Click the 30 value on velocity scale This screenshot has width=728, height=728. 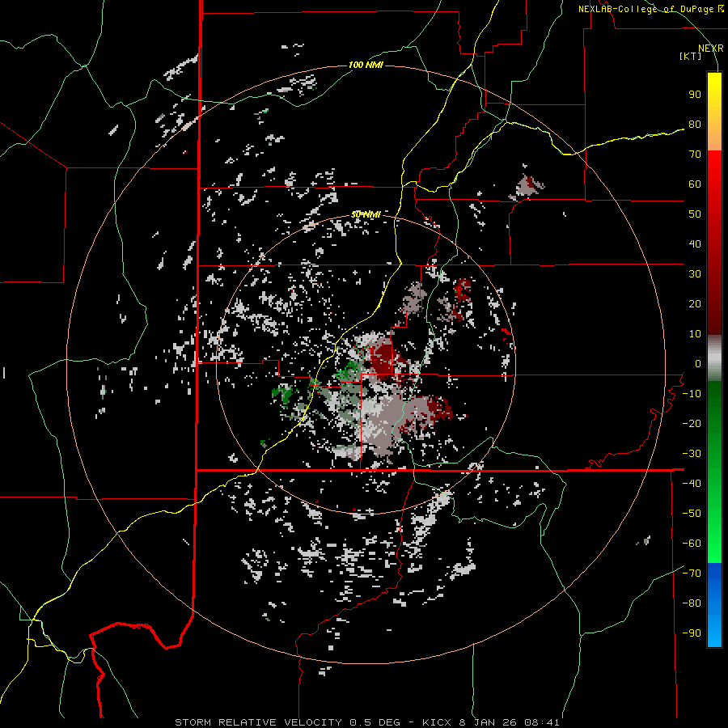(695, 274)
